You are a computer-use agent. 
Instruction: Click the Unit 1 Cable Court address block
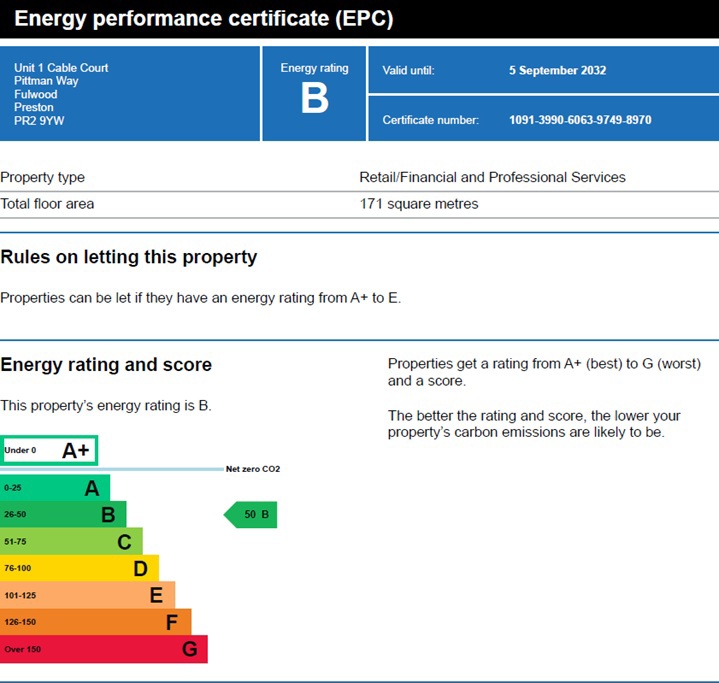tap(61, 94)
